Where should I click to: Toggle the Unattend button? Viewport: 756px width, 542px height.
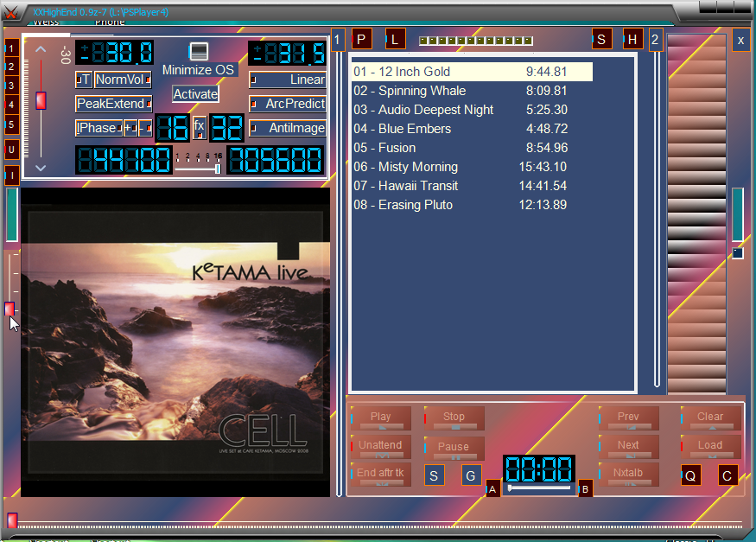(x=381, y=447)
